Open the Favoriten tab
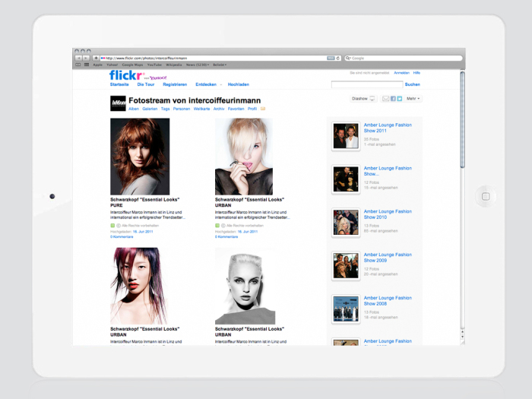 [236, 109]
